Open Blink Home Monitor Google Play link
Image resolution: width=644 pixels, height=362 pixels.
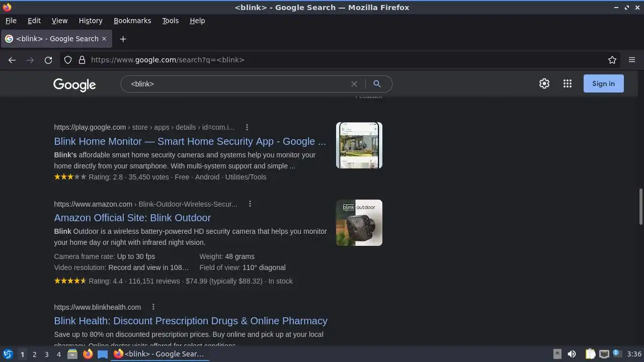[x=190, y=141]
